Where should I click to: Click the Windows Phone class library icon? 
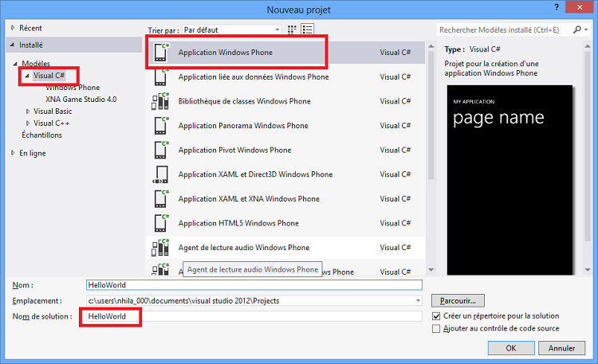pos(160,101)
